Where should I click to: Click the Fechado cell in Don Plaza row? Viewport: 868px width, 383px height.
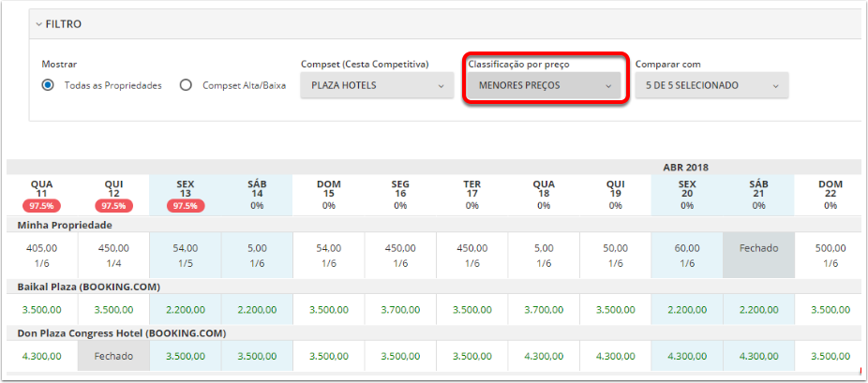[x=113, y=356]
